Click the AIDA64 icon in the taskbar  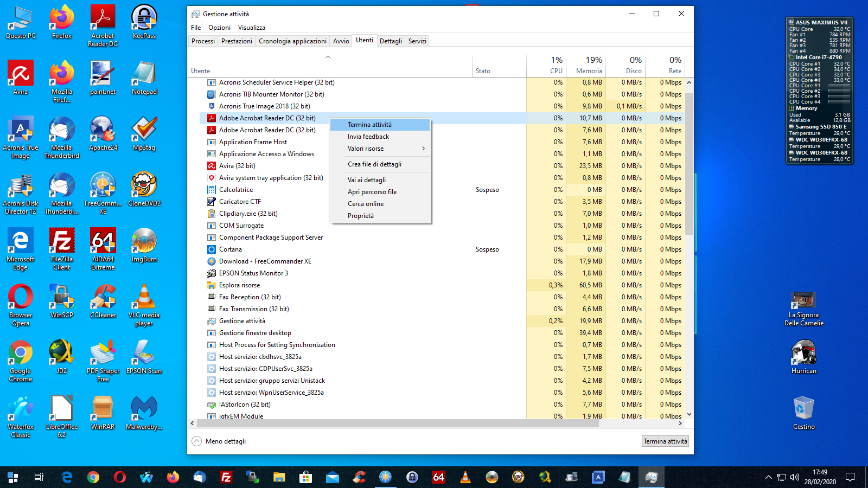[x=438, y=477]
